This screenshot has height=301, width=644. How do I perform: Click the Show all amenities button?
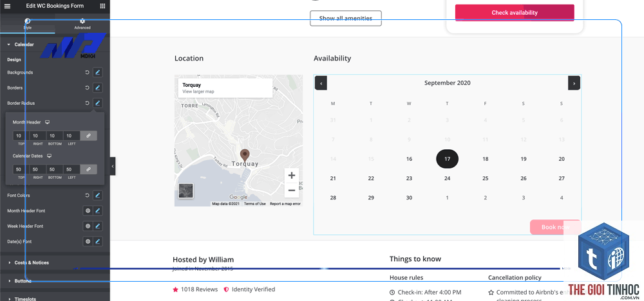pyautogui.click(x=345, y=19)
